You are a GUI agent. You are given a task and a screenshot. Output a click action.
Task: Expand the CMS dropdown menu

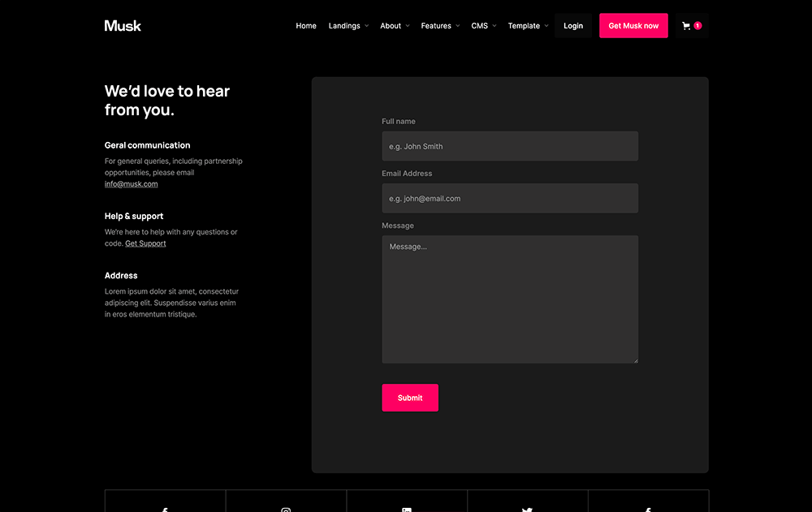(484, 25)
